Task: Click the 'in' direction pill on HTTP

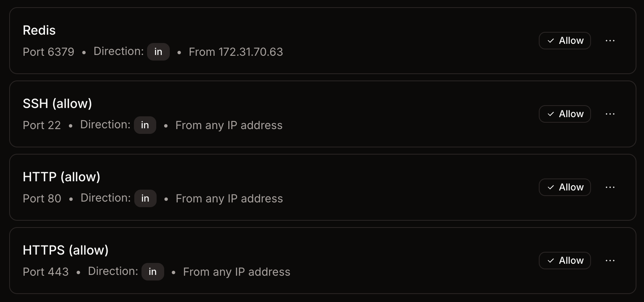Action: tap(145, 198)
